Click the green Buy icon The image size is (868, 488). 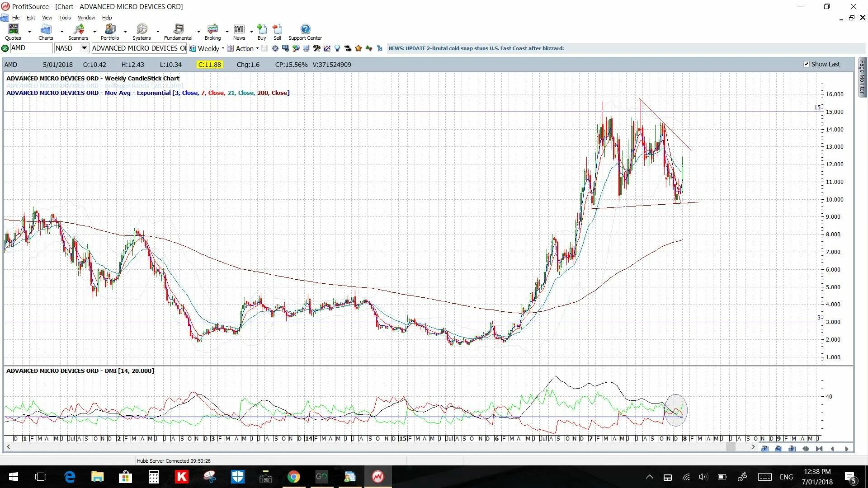[262, 30]
